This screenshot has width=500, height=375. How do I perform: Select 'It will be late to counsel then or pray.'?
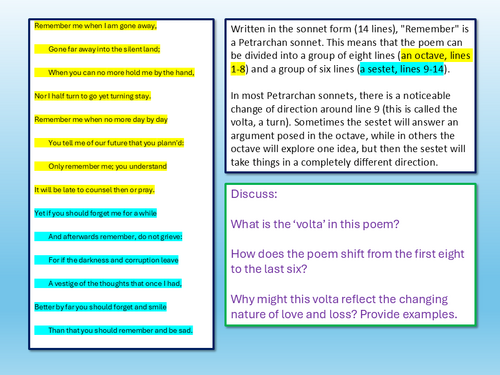(x=95, y=190)
